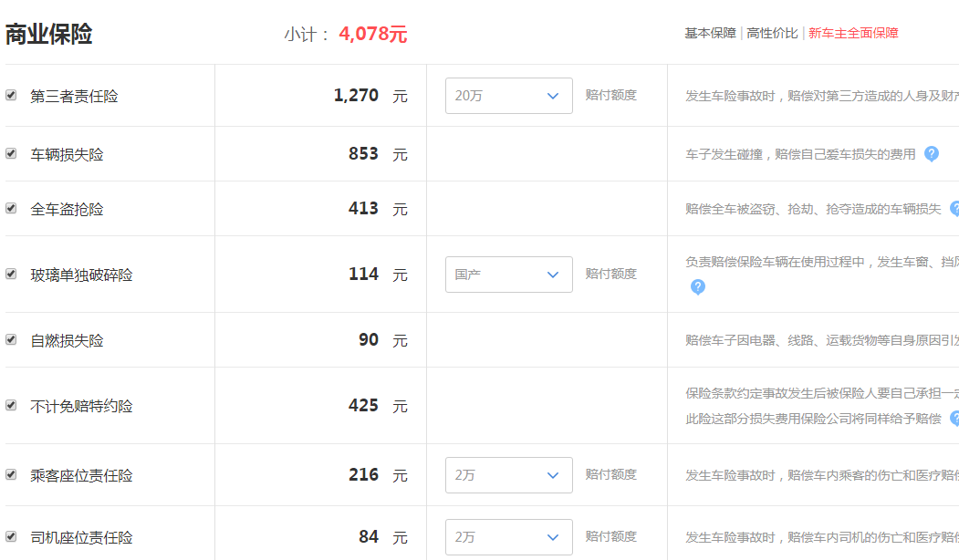959x560 pixels.
Task: Disable the 自燃损失险 checkbox
Action: coord(11,339)
